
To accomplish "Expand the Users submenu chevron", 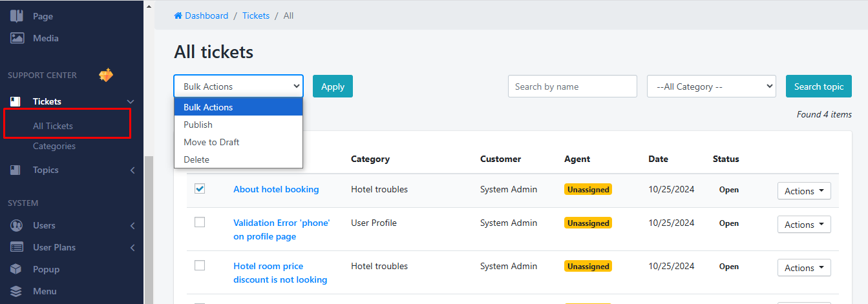I will click(132, 225).
